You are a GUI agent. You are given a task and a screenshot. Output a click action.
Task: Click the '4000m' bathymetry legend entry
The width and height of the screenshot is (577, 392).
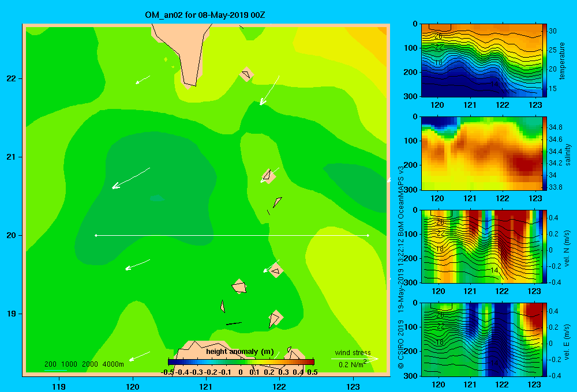point(113,364)
